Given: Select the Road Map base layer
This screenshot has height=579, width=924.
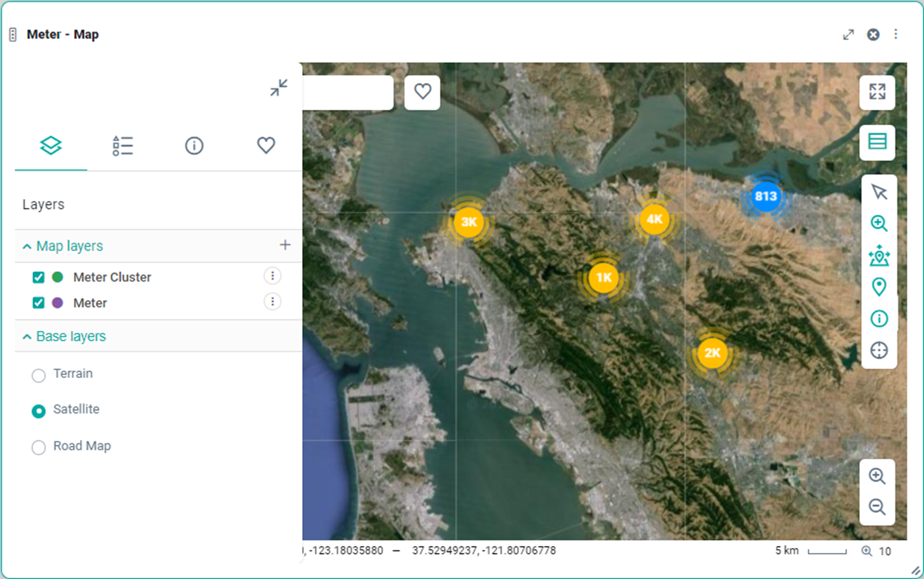Looking at the screenshot, I should click(39, 448).
